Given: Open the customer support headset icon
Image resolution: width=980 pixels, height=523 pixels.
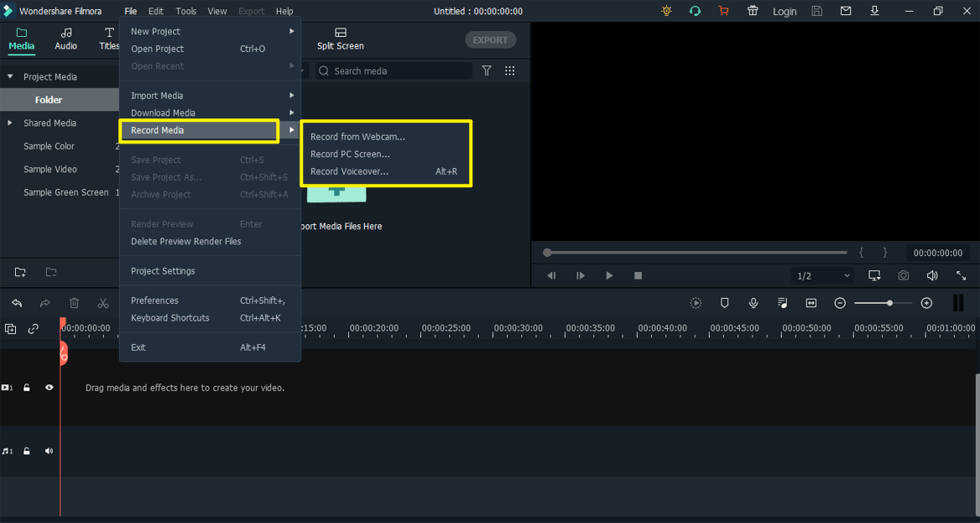Looking at the screenshot, I should (x=695, y=11).
